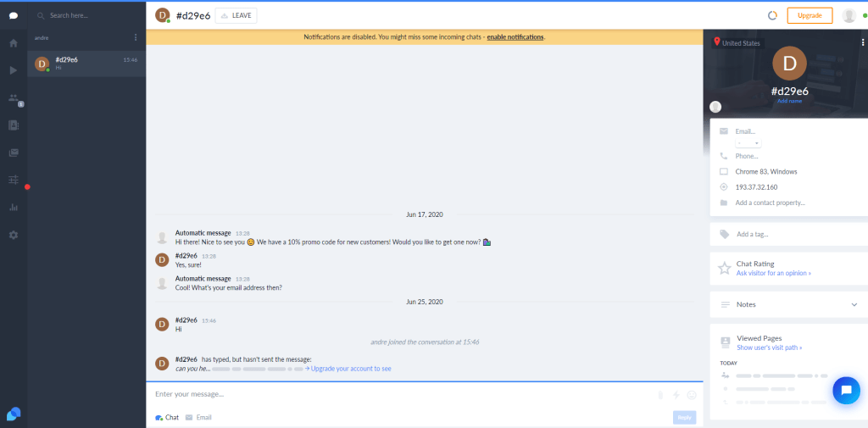Click the Viewed Pages icon
868x428 pixels.
726,342
